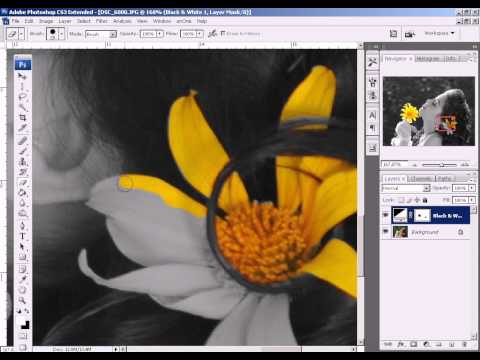480x360 pixels.
Task: Toggle lock transparent pixels
Action: point(402,200)
